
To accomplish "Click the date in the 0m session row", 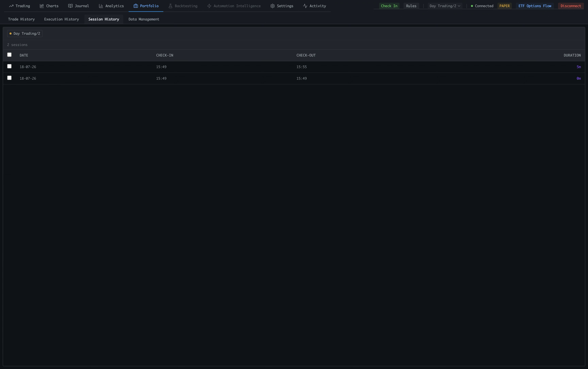I will coord(28,78).
